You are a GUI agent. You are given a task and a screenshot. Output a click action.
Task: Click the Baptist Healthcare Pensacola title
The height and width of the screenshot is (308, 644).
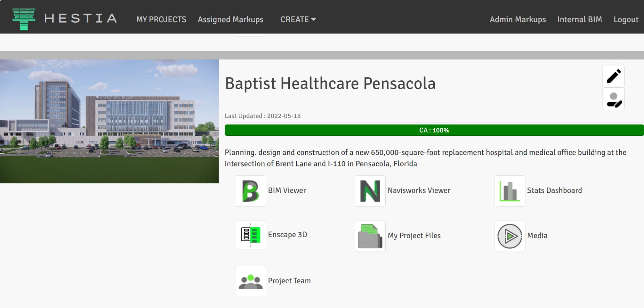click(330, 84)
